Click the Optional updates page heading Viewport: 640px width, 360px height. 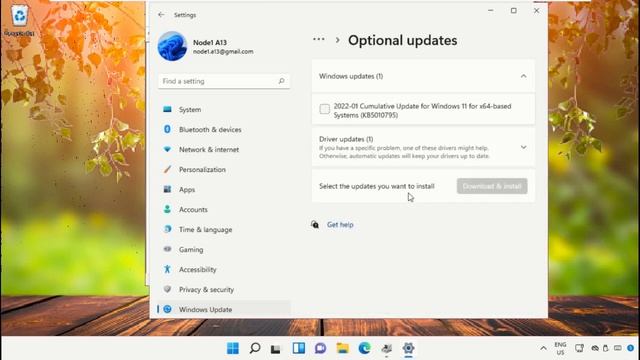pyautogui.click(x=402, y=40)
